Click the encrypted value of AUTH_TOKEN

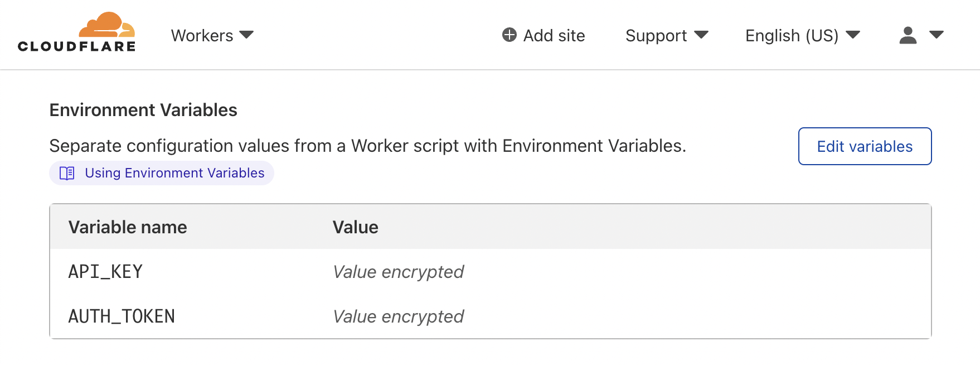click(x=398, y=316)
